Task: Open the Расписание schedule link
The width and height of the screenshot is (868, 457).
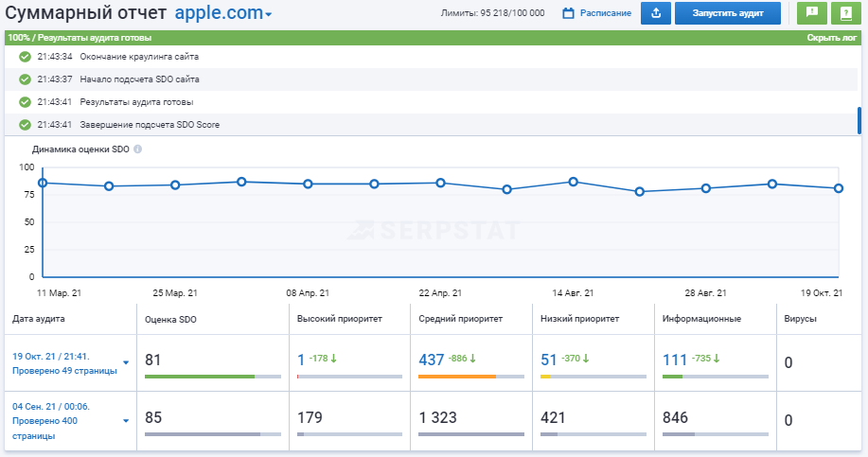Action: [606, 13]
